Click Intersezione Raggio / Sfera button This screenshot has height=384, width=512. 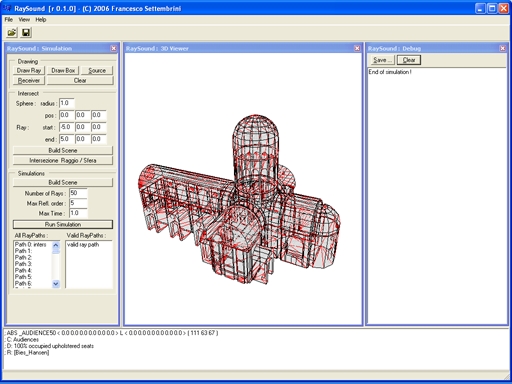coord(63,160)
